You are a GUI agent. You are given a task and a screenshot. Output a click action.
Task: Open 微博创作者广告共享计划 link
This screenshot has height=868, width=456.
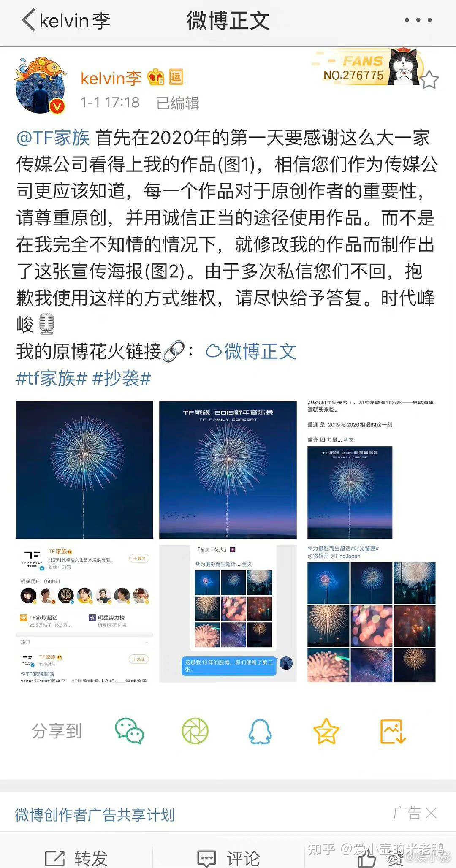coord(95,814)
